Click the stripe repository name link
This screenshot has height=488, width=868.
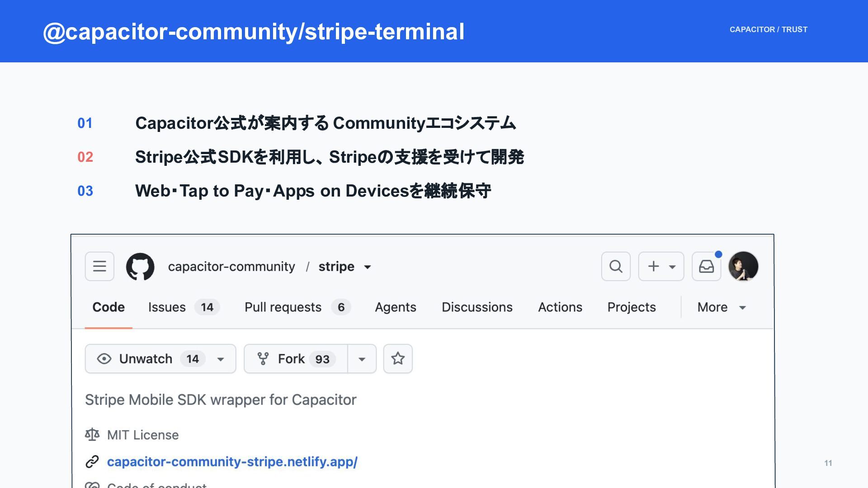336,267
